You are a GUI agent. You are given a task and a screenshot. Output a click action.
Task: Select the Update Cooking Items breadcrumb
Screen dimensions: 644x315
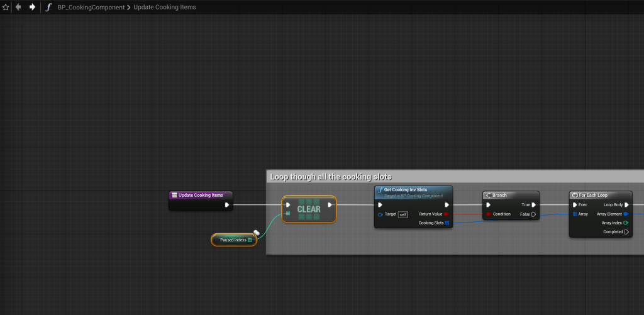(165, 8)
